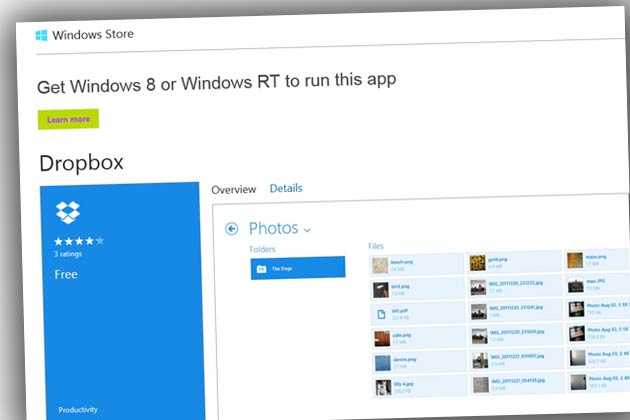Viewport: 630px width, 420px height.
Task: Open the blue folder tile under Folders
Action: [298, 268]
